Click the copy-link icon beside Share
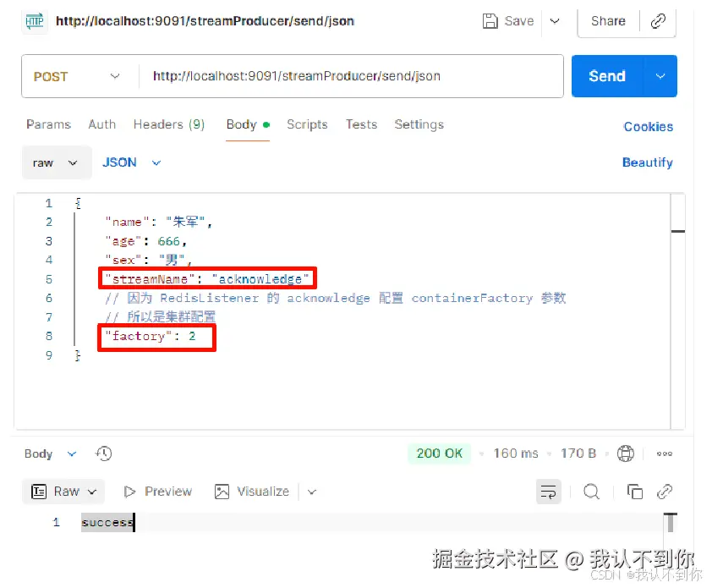Image resolution: width=712 pixels, height=588 pixels. (659, 21)
